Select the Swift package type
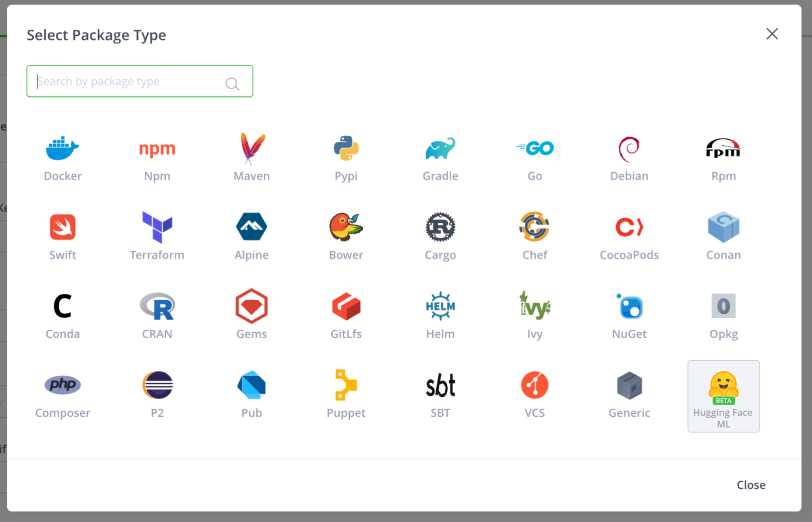This screenshot has height=522, width=812. 63,238
